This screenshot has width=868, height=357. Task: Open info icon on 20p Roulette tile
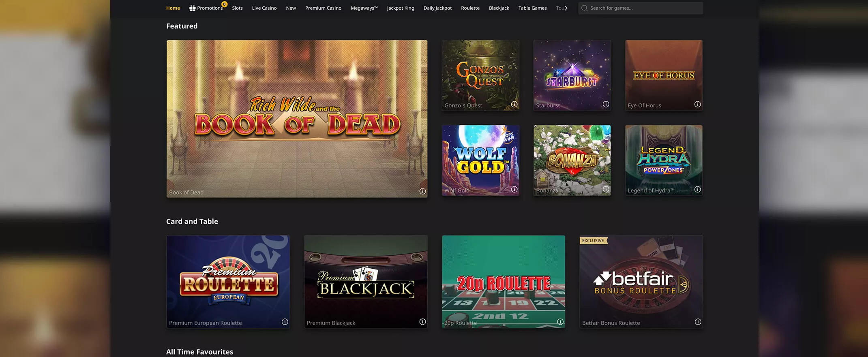560,322
